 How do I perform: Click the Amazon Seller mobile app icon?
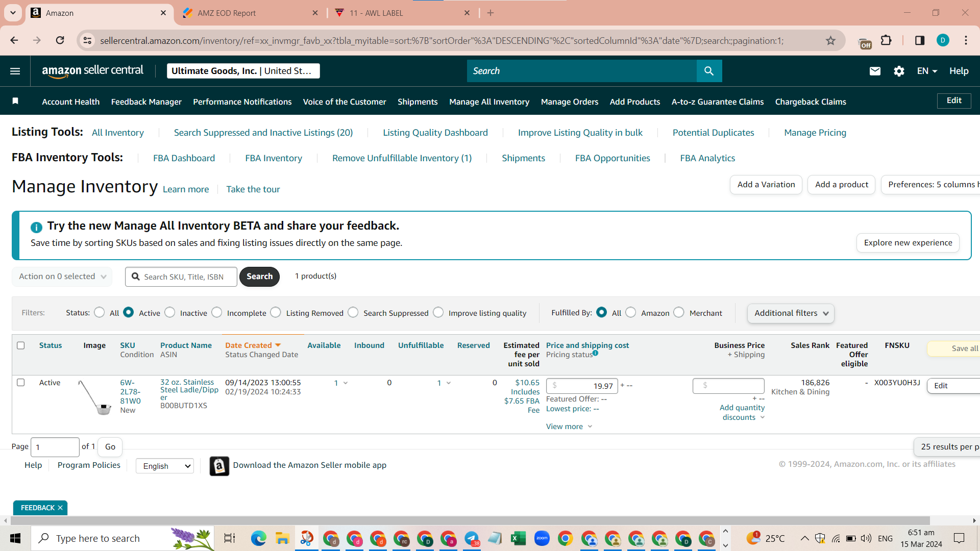point(219,466)
